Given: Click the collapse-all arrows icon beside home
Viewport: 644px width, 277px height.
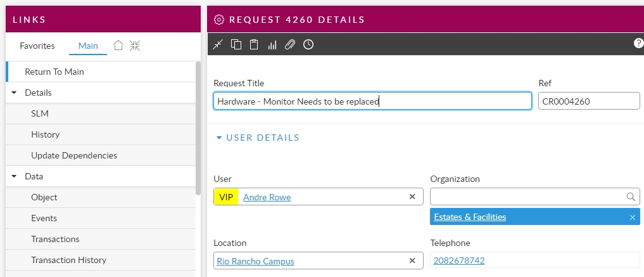Looking at the screenshot, I should coord(135,46).
